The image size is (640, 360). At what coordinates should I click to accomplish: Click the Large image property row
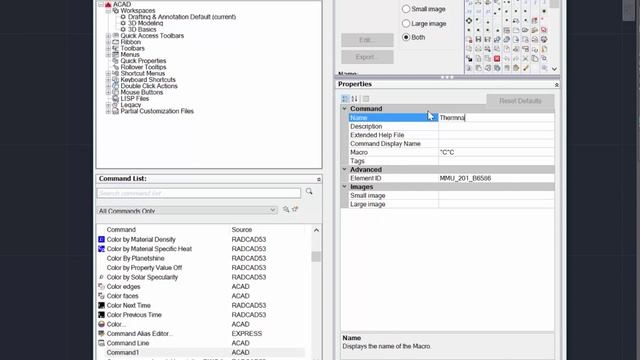click(x=451, y=204)
